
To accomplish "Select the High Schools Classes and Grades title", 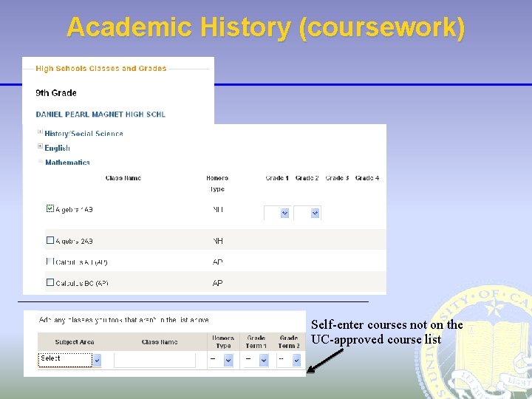I will pyautogui.click(x=101, y=68).
